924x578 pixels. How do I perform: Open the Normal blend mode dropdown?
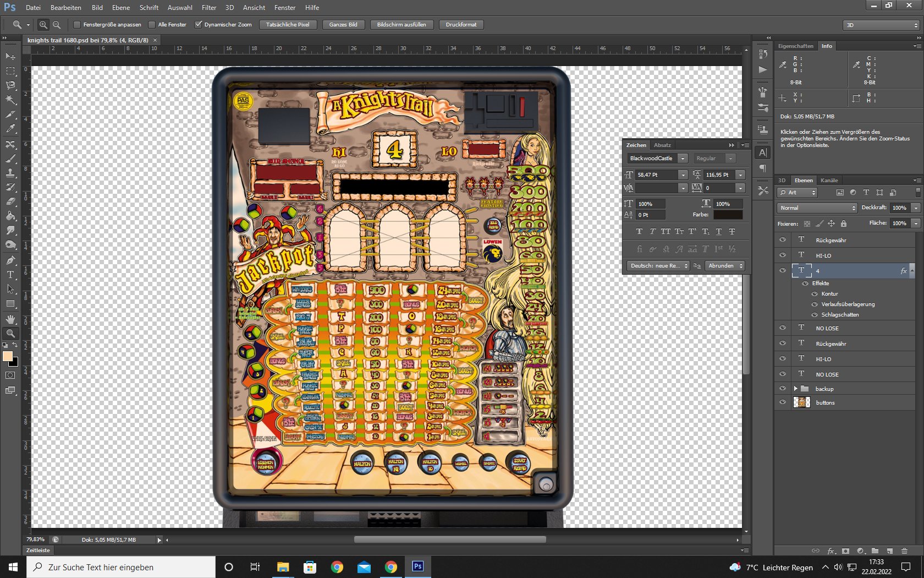click(817, 208)
